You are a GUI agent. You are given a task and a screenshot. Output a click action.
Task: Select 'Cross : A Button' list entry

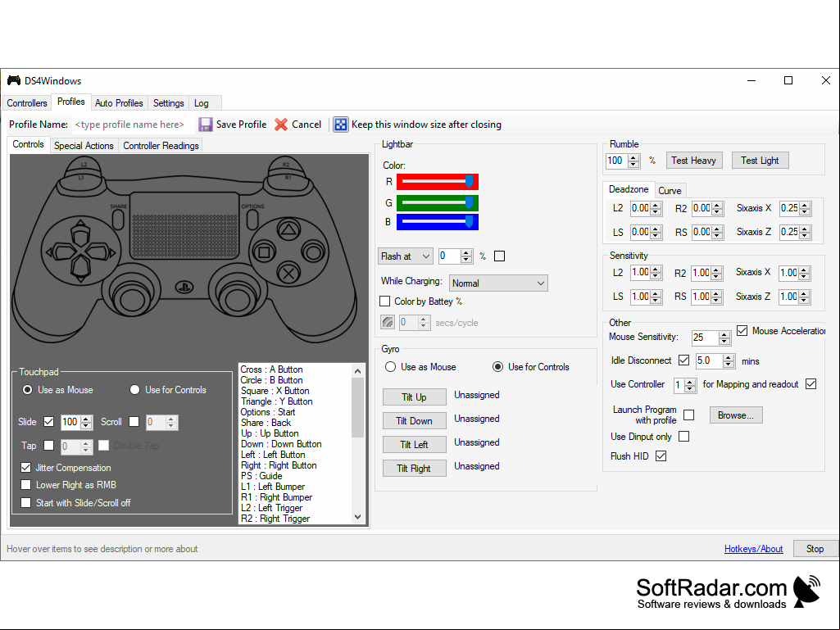tap(271, 369)
